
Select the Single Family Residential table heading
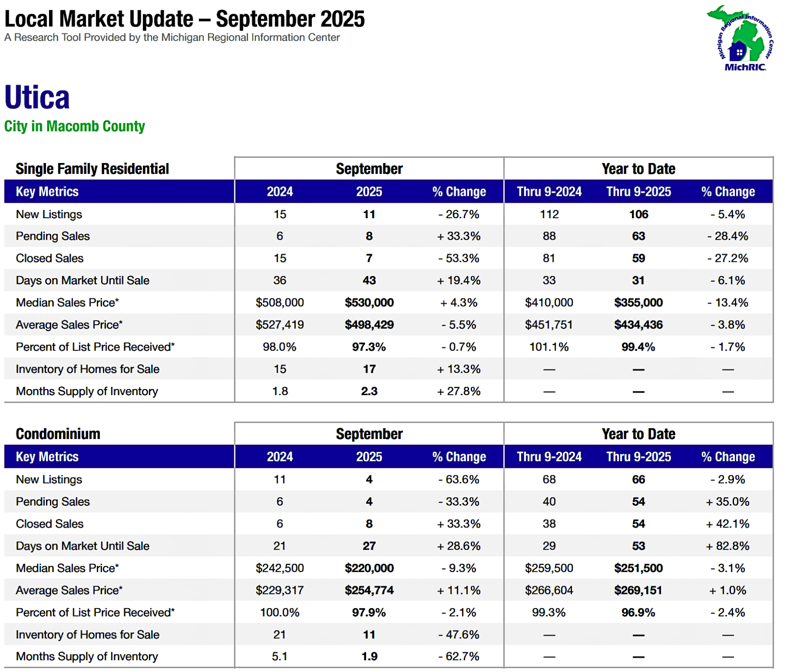tap(92, 169)
